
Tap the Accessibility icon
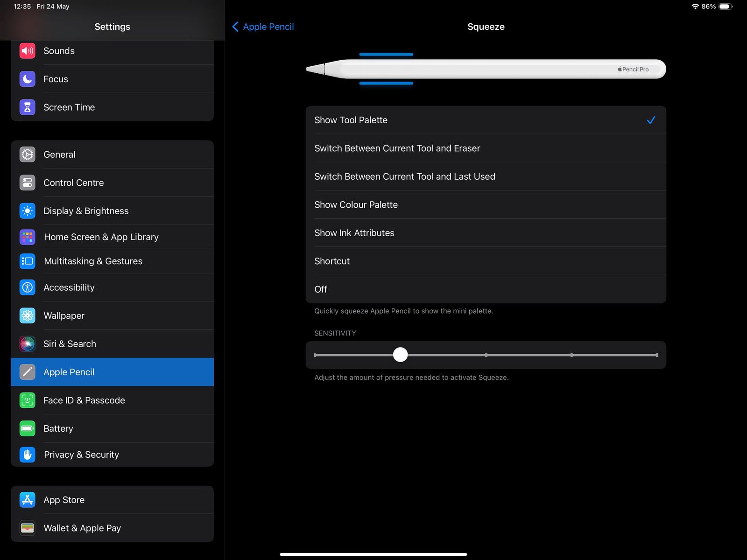click(27, 287)
